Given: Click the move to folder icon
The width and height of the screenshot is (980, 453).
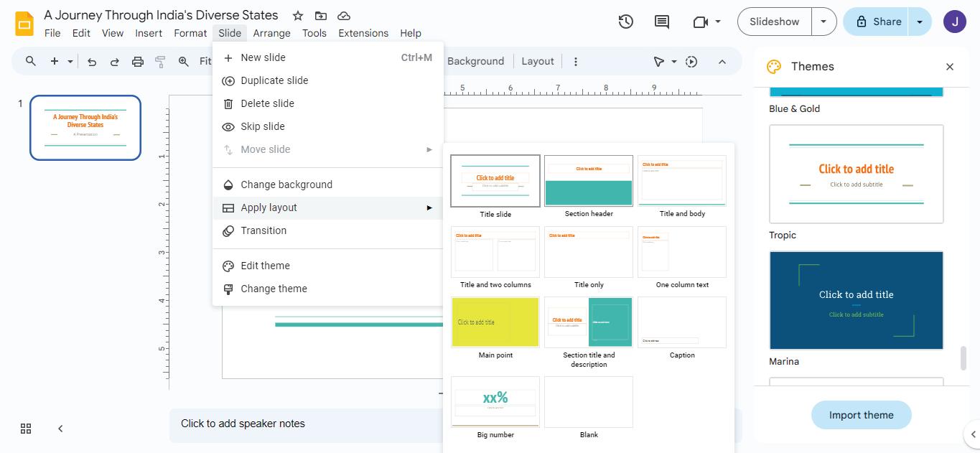Looking at the screenshot, I should 320,16.
